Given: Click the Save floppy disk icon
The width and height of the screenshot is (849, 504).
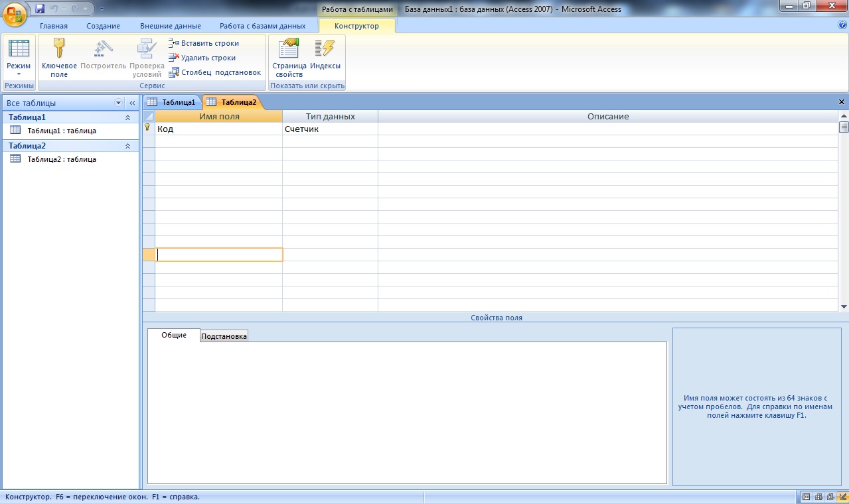Looking at the screenshot, I should click(40, 9).
